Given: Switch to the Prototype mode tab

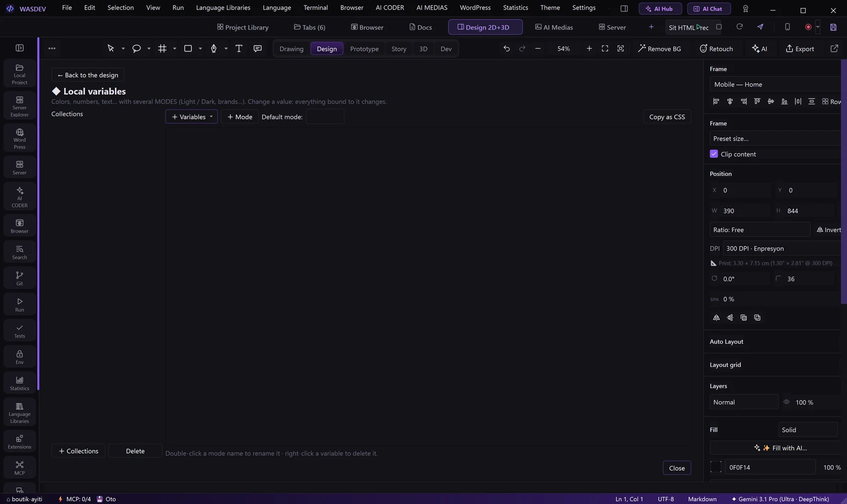Looking at the screenshot, I should click(364, 49).
